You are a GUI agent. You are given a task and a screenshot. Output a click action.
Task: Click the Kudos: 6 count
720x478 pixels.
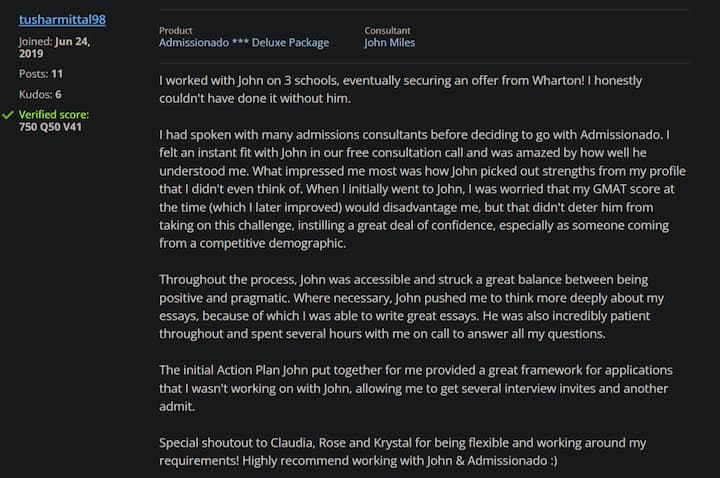click(x=40, y=94)
